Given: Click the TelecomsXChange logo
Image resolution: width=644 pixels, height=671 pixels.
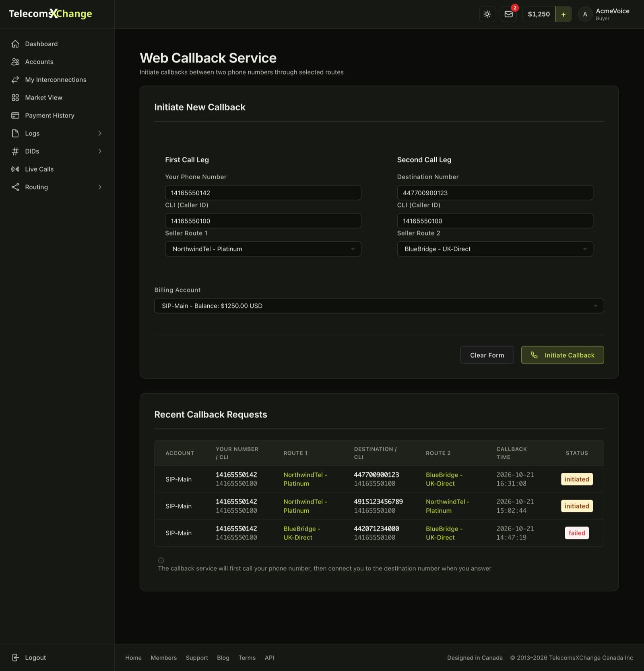Looking at the screenshot, I should pyautogui.click(x=50, y=14).
